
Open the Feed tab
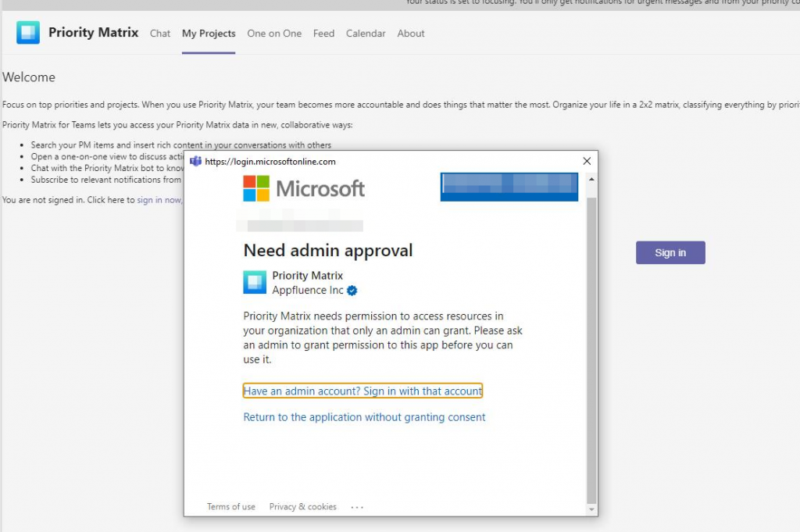(x=323, y=34)
